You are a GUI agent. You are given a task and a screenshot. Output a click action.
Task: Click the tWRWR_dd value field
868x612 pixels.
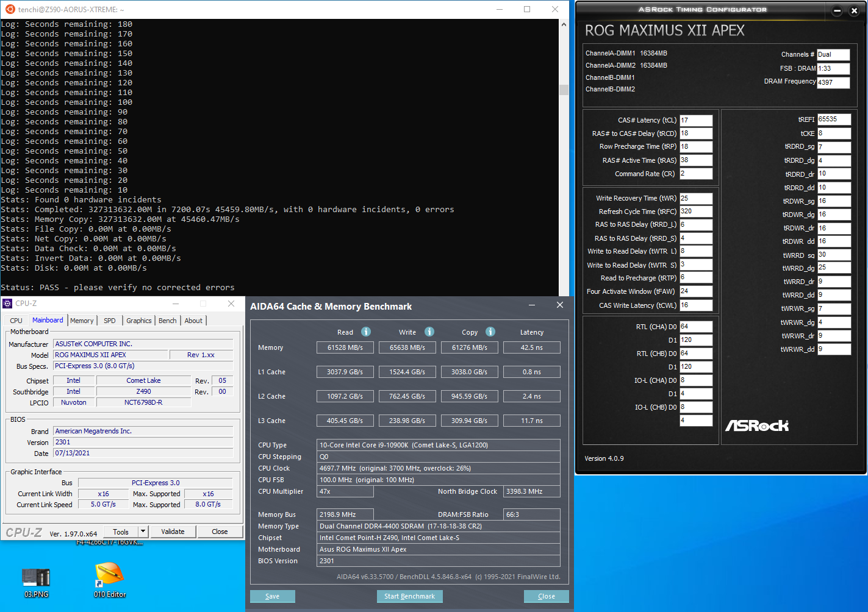(x=834, y=349)
